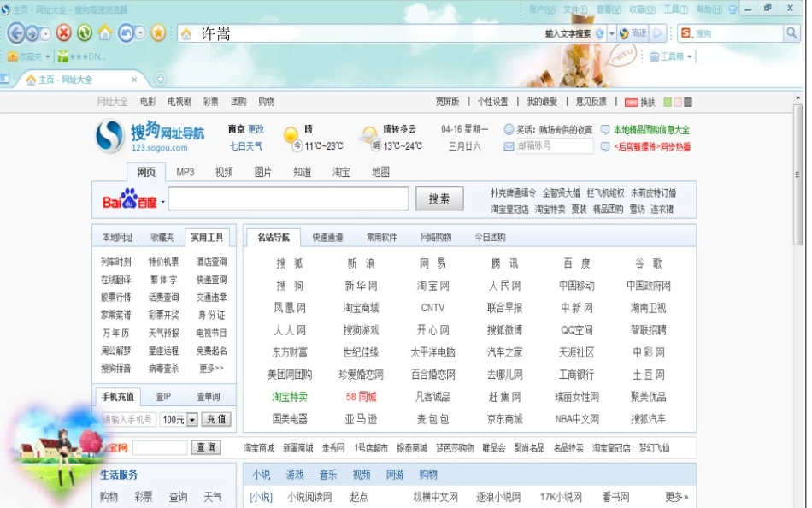812x508 pixels.
Task: Click the scrollbar up arrow
Action: 798,97
